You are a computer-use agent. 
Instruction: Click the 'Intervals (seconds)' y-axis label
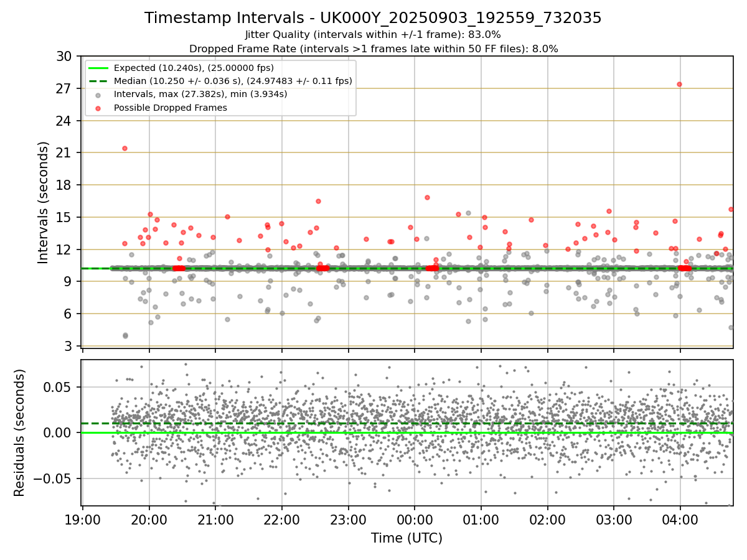[44, 202]
